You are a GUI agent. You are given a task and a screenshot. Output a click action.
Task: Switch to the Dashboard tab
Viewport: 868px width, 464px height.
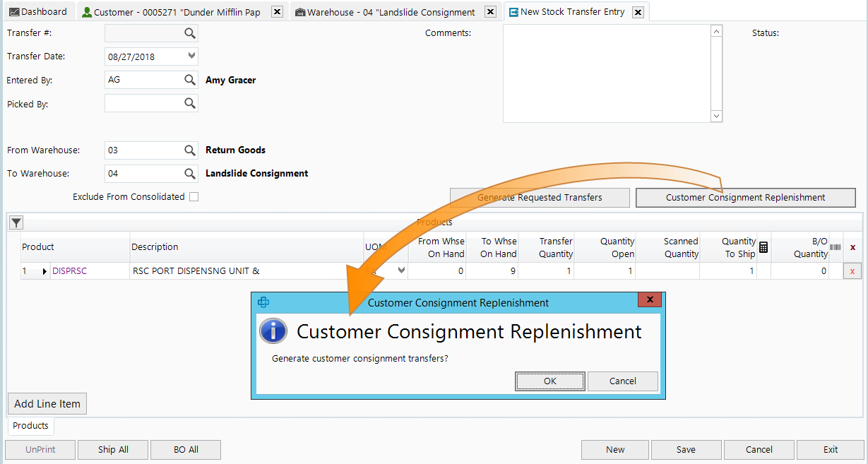coord(39,11)
